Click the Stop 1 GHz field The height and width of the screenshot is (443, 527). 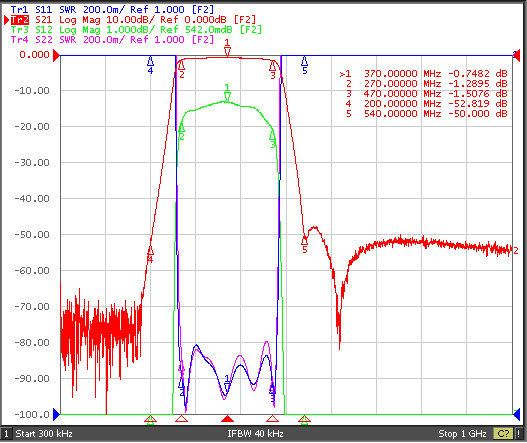(x=462, y=434)
